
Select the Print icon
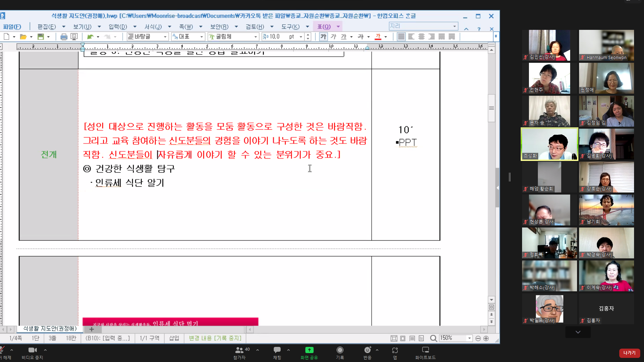pyautogui.click(x=64, y=36)
